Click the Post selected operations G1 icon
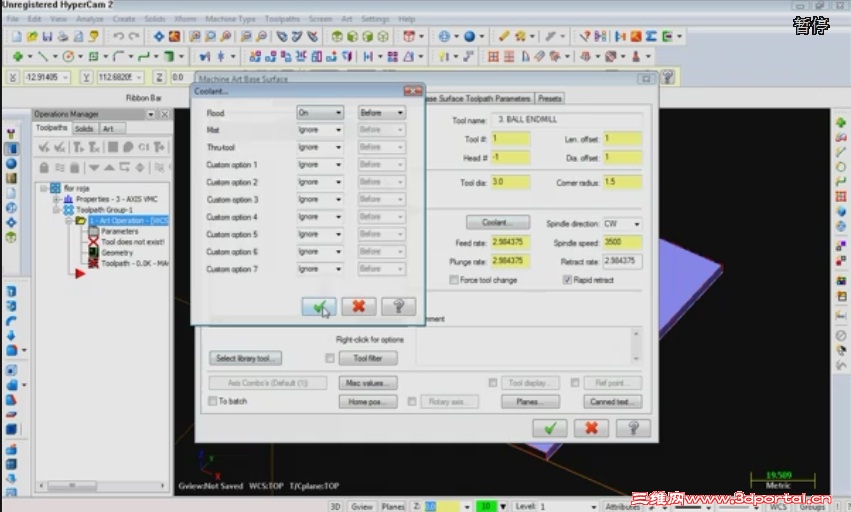 point(144,147)
